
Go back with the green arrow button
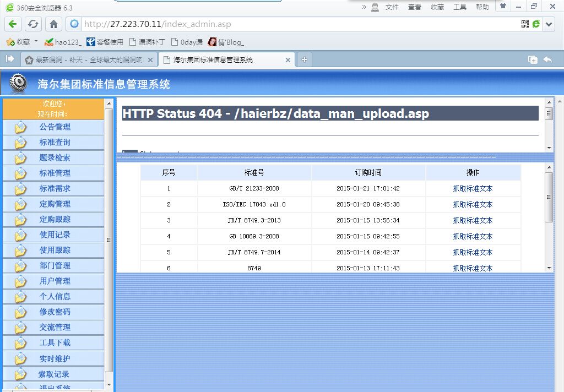coord(13,24)
